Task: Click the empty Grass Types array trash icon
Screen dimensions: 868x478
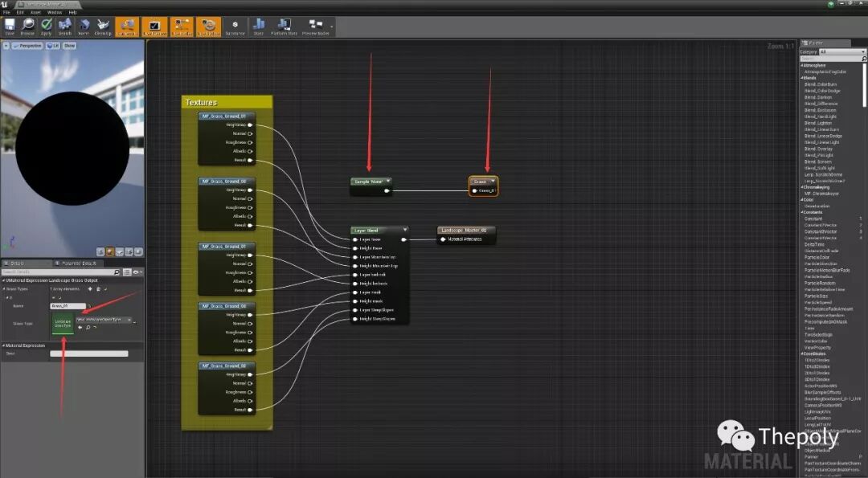Action: click(x=98, y=288)
